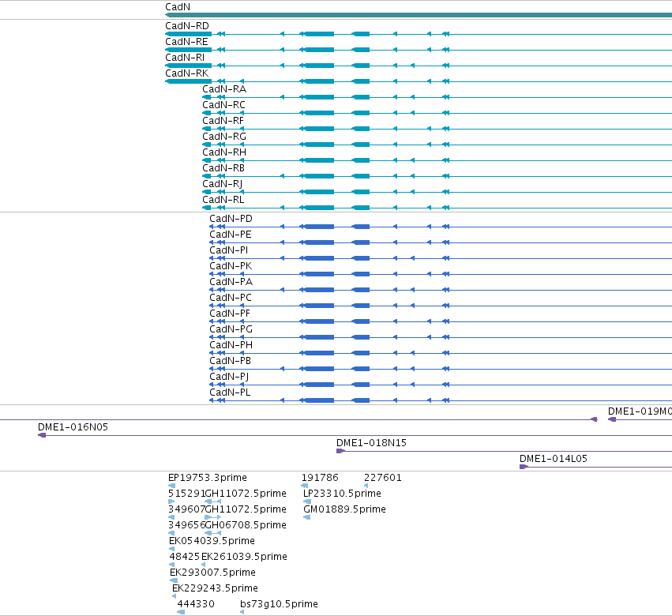
Task: Select the CadN-PJ protein label
Action: click(x=229, y=377)
